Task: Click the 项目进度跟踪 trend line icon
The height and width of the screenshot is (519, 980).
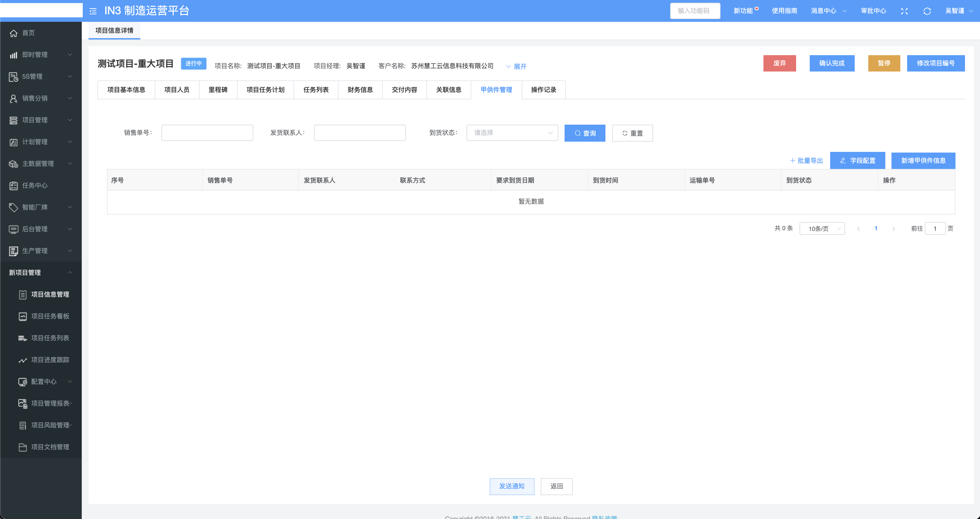Action: tap(23, 360)
